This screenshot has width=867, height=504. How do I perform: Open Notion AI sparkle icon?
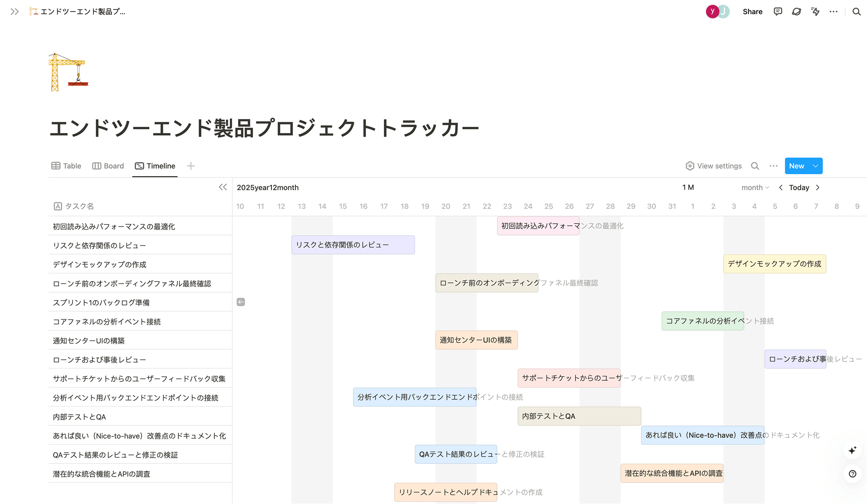click(x=852, y=451)
